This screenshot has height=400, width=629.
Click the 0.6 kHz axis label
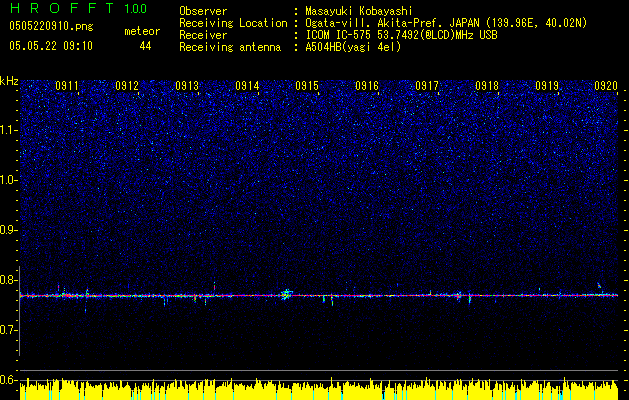coord(9,380)
